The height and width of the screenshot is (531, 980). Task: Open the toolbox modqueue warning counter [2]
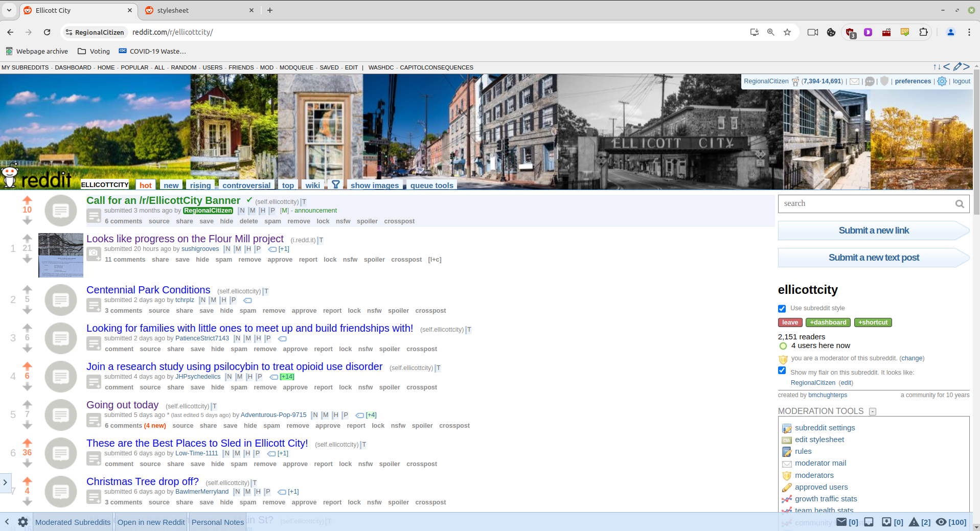[919, 522]
